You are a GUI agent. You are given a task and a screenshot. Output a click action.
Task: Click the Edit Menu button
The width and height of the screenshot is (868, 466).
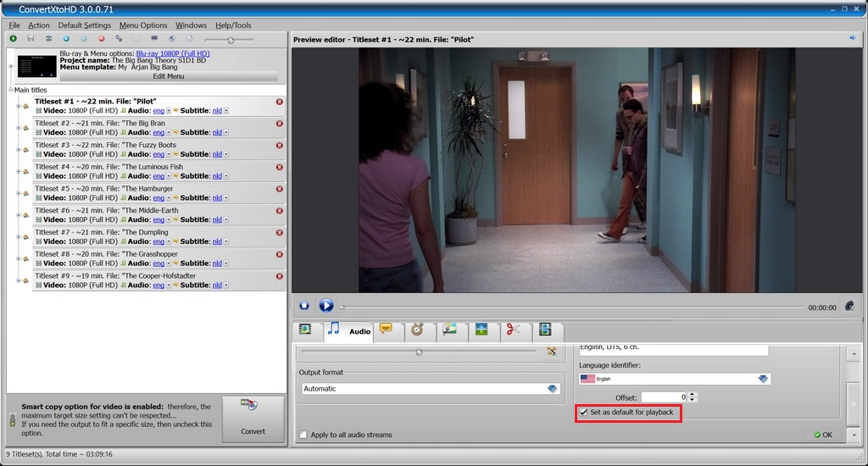pos(169,76)
